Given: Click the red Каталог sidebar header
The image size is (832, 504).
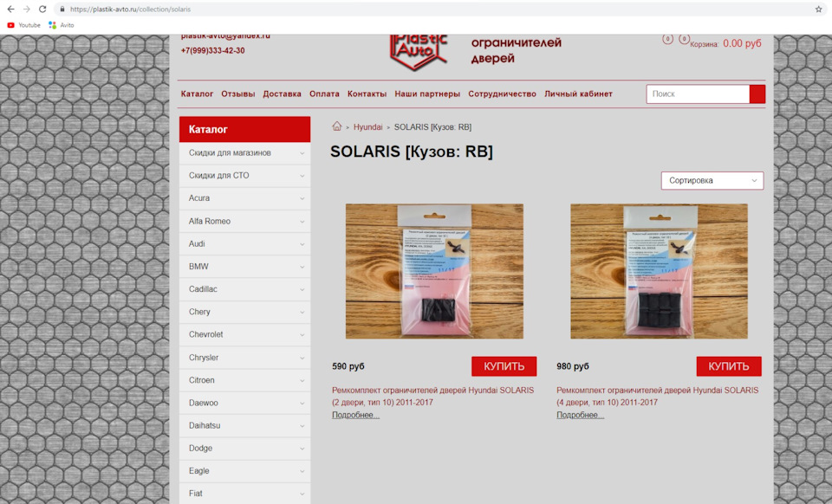Looking at the screenshot, I should [244, 129].
